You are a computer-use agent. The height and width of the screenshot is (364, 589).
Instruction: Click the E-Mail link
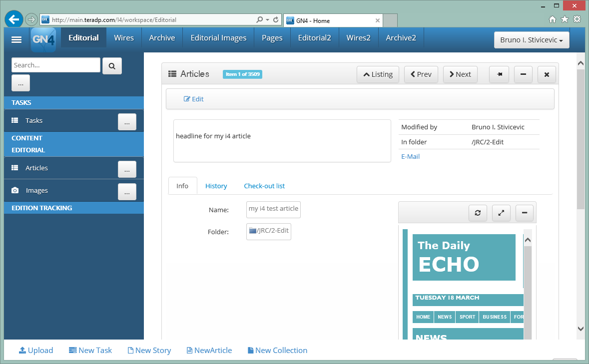(x=410, y=156)
